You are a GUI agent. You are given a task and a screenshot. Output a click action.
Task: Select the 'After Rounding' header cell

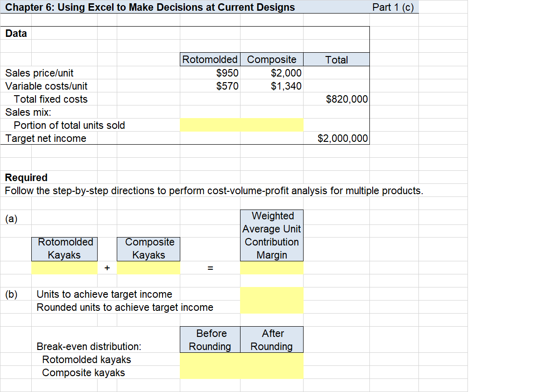pos(272,340)
